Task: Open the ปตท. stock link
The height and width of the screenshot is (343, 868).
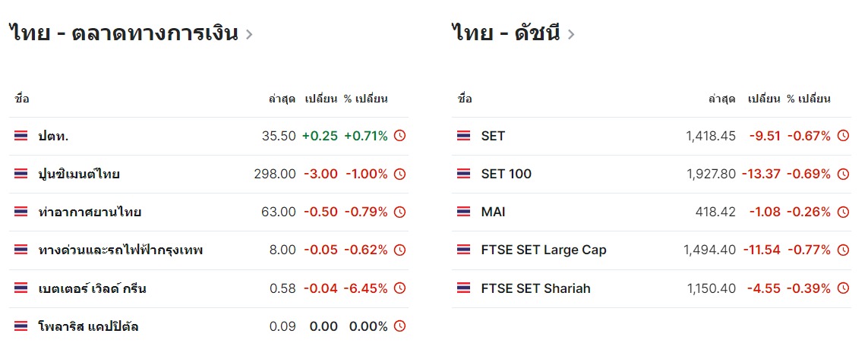Action: (53, 136)
